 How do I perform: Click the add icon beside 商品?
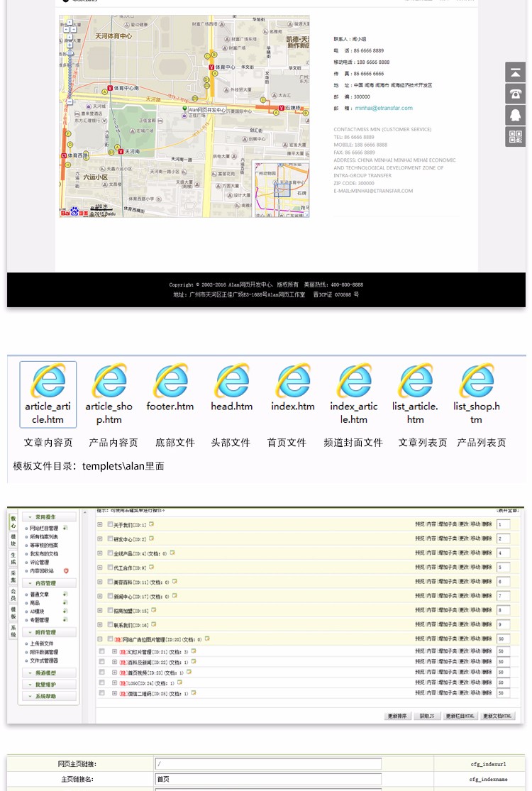65,603
